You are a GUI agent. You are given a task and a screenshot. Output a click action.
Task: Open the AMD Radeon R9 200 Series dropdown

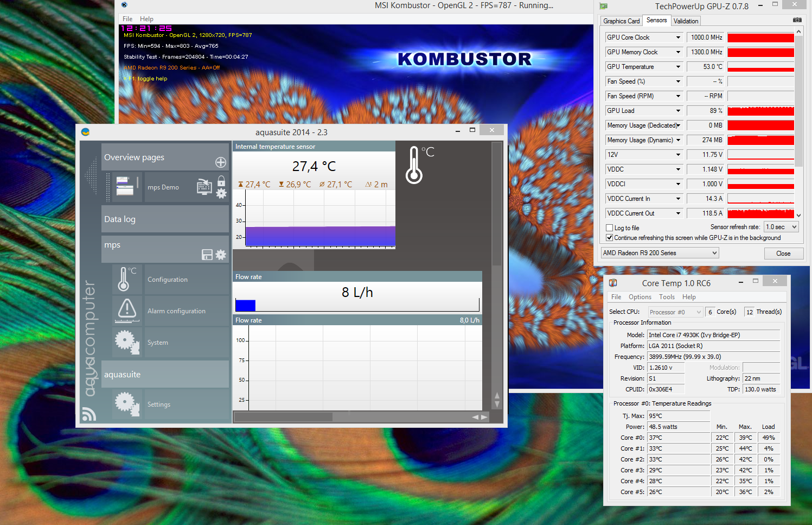point(660,253)
